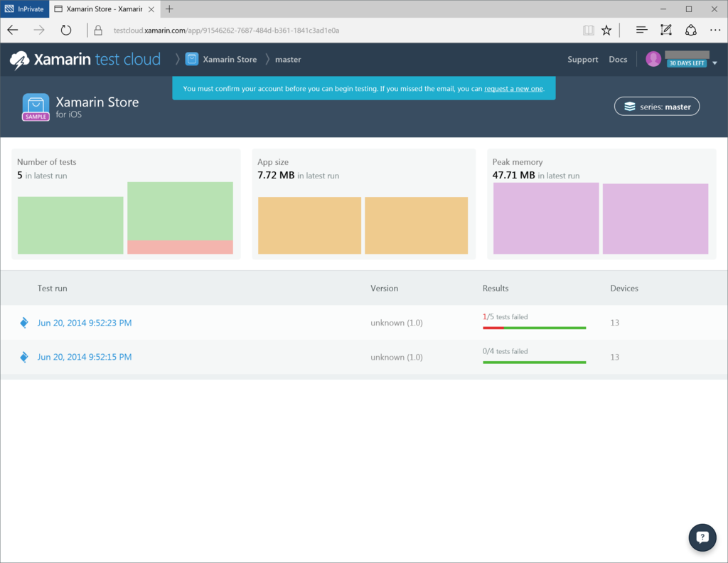
Task: Click the browser forward arrow
Action: (39, 30)
